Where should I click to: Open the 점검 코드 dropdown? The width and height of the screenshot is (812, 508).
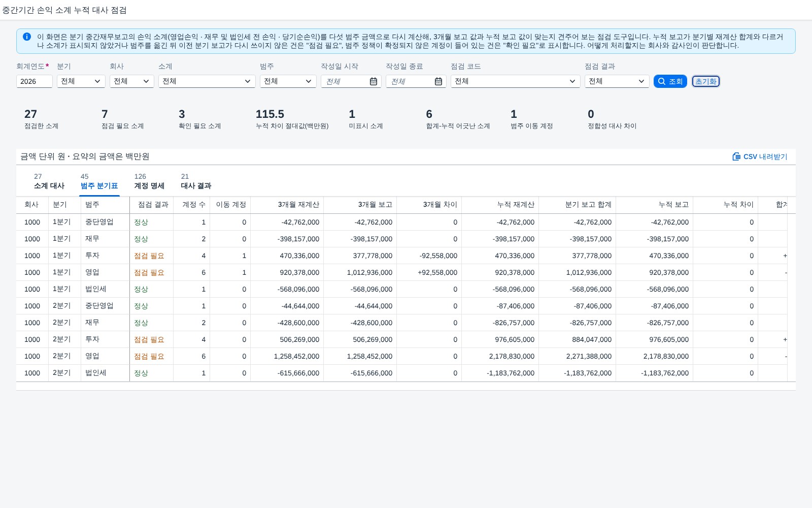tap(516, 81)
